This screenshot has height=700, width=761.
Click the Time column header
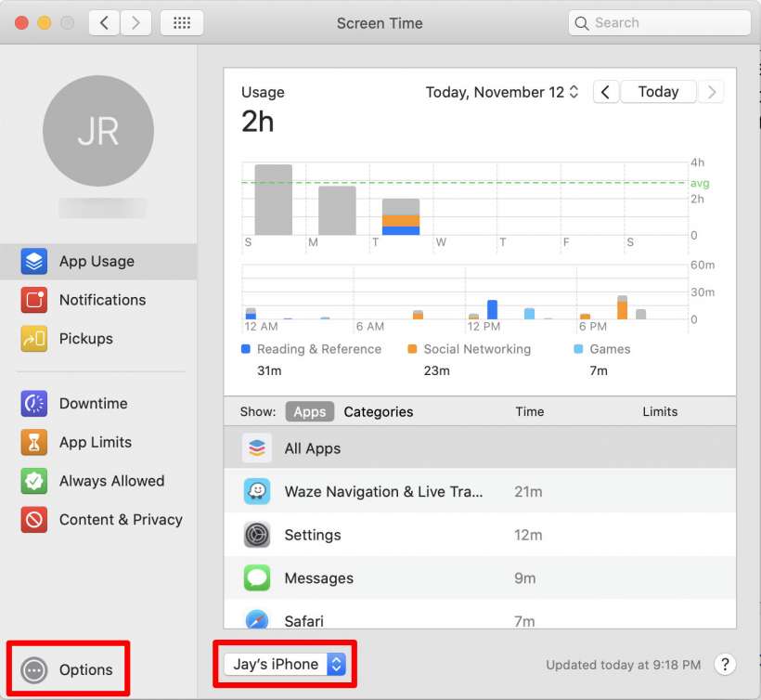pyautogui.click(x=530, y=411)
